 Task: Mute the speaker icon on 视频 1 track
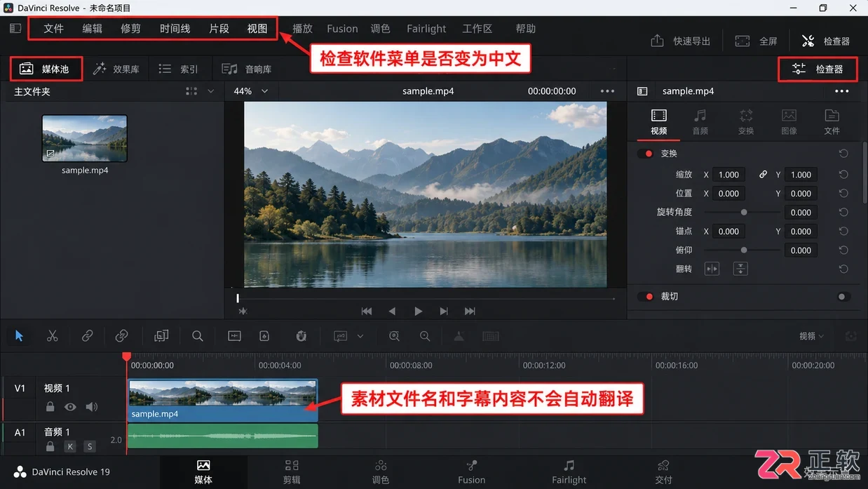click(92, 407)
